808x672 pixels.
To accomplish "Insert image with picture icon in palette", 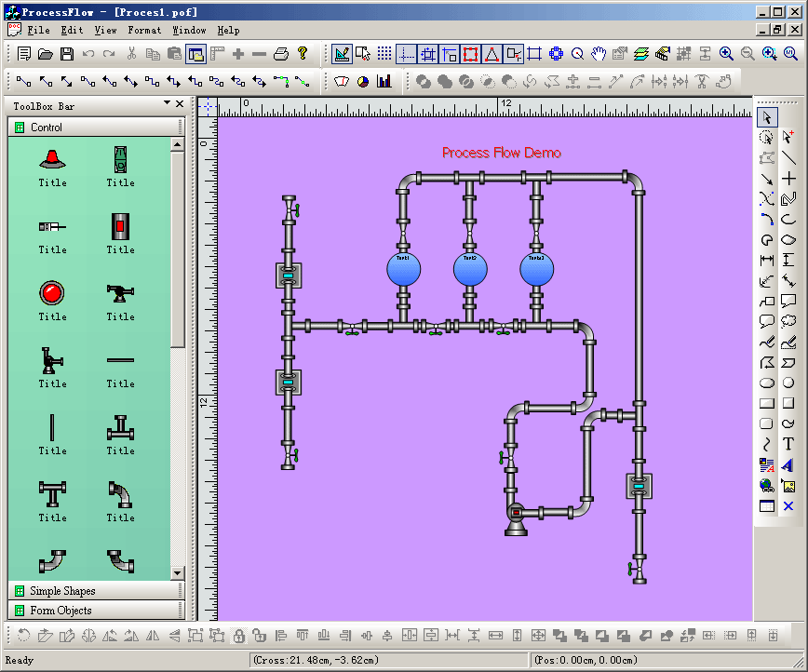I will (788, 486).
